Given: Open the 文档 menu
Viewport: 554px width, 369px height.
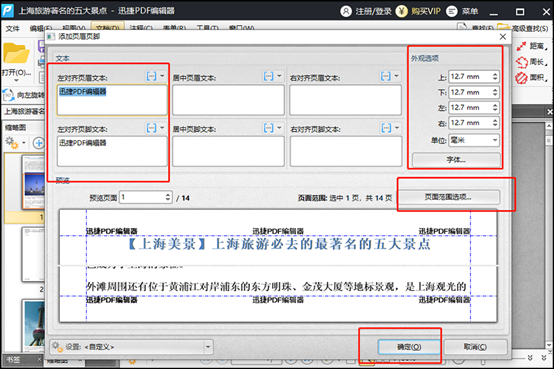Looking at the screenshot, I should coord(107,28).
